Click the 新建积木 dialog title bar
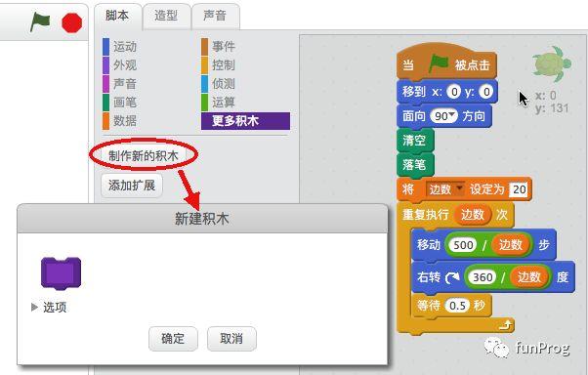This screenshot has width=588, height=375. coord(202,219)
